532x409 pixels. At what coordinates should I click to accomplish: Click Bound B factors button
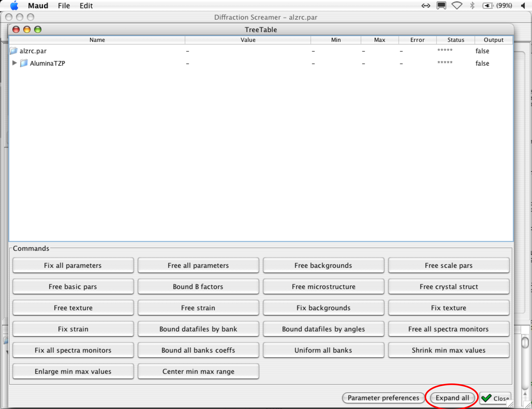pos(198,286)
